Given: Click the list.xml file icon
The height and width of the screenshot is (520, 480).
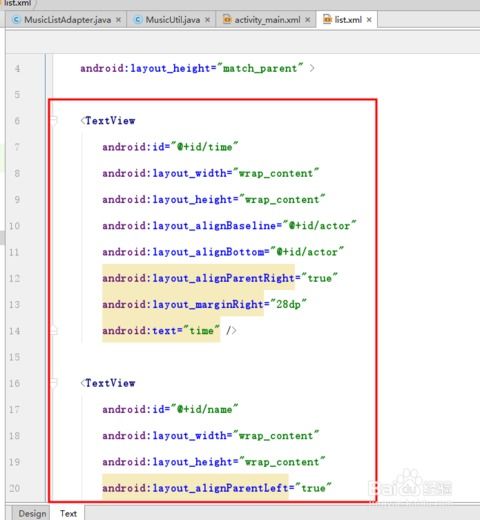Looking at the screenshot, I should tap(327, 20).
